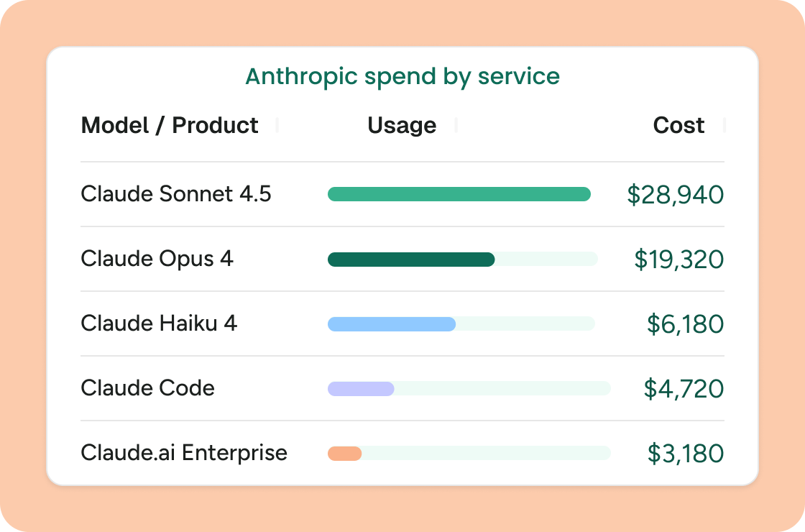Screen dimensions: 805x532
Task: Click the dark green Opus 4 usage bar
Action: (x=411, y=260)
